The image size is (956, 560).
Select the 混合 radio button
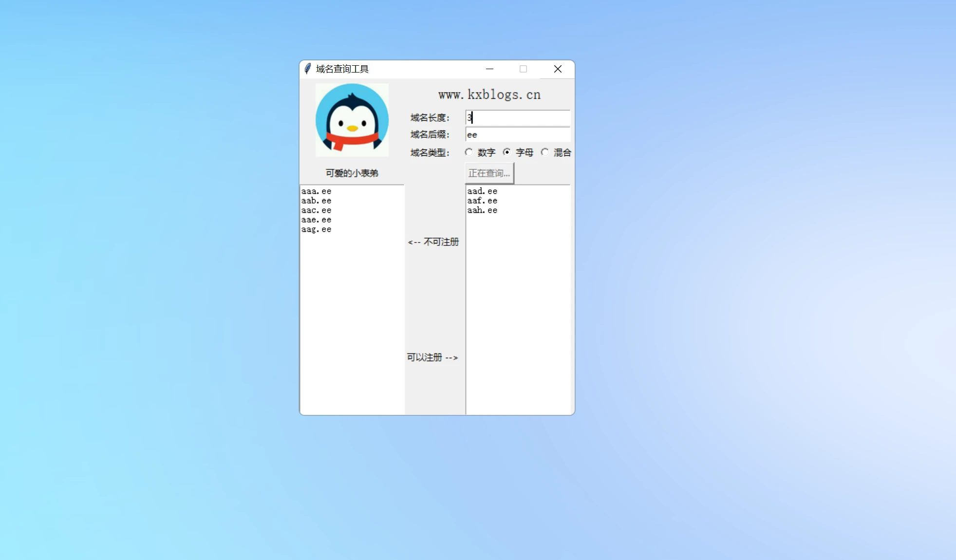click(544, 152)
